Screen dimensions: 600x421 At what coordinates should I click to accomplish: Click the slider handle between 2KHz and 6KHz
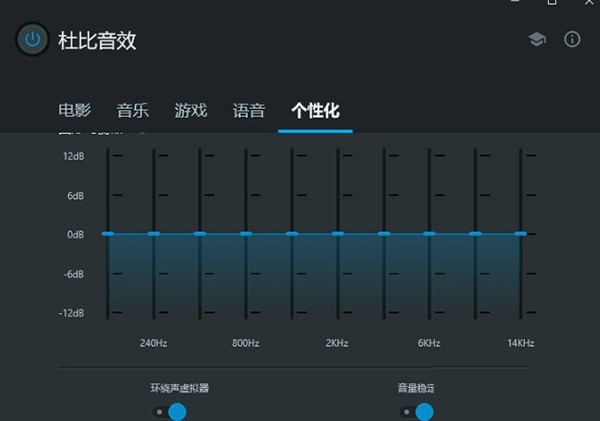(x=384, y=233)
